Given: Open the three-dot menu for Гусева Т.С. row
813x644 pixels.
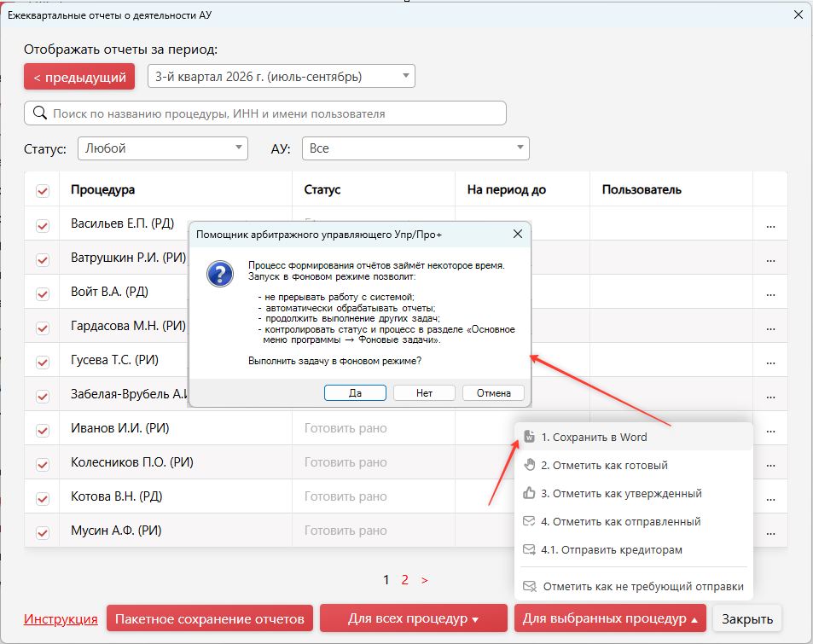Looking at the screenshot, I should [x=770, y=363].
